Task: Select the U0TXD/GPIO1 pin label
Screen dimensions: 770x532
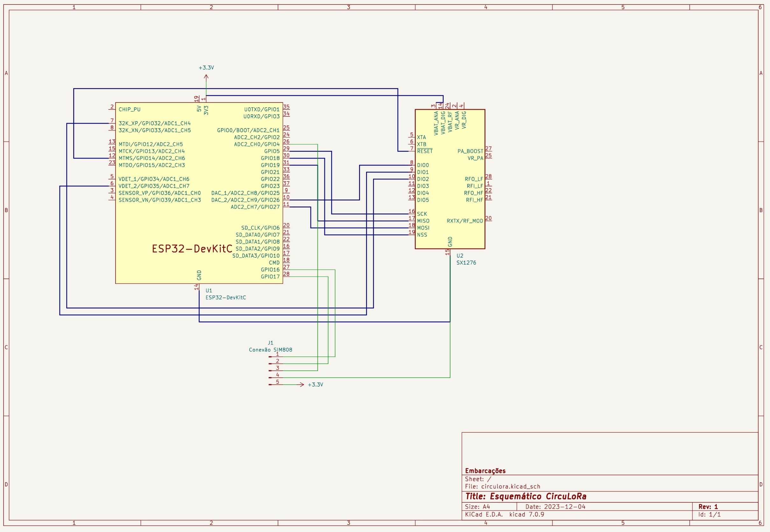Action: pyautogui.click(x=262, y=109)
